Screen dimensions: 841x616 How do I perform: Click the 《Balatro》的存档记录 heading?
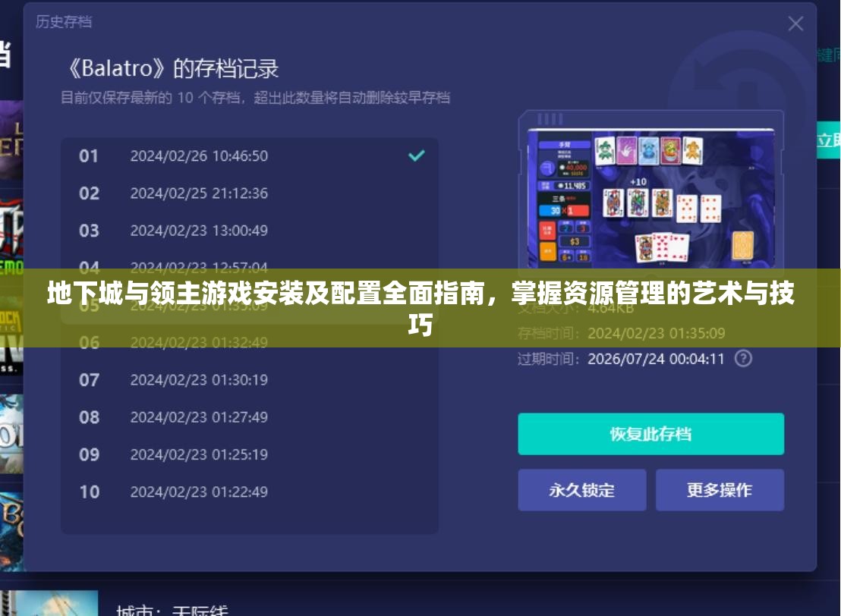pos(172,68)
